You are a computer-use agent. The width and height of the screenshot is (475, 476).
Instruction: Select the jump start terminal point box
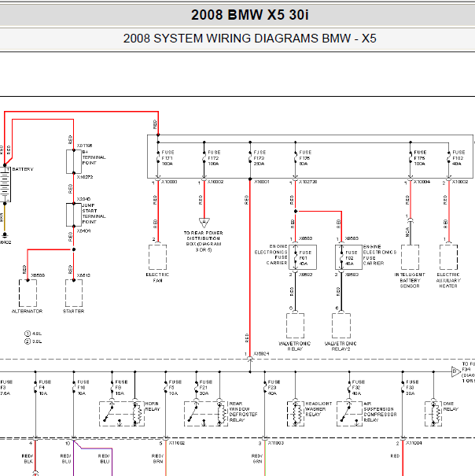(x=74, y=215)
